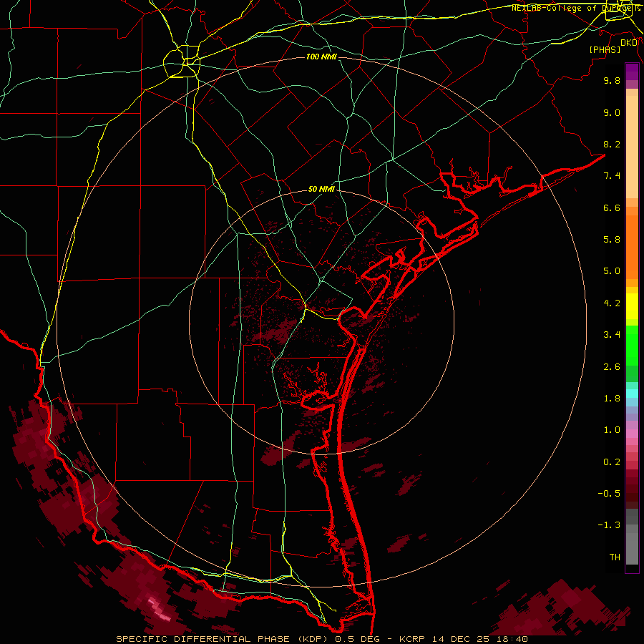Click the 100 NMI range ring label

[321, 57]
